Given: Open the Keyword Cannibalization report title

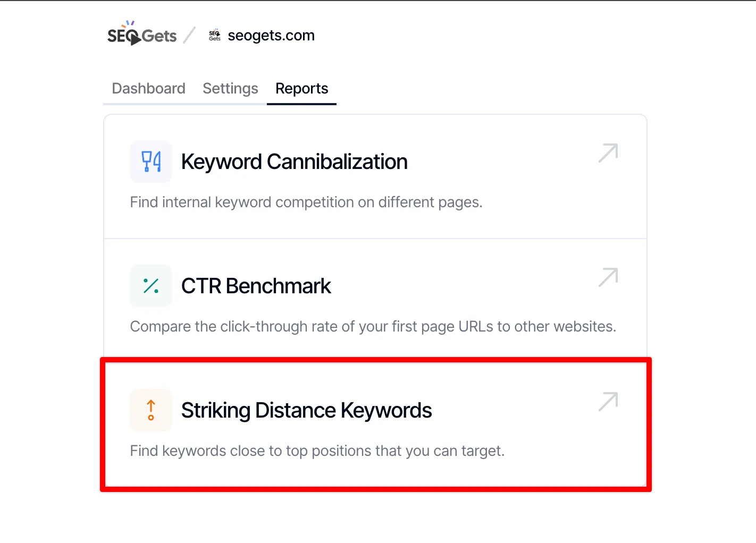Looking at the screenshot, I should tap(295, 162).
